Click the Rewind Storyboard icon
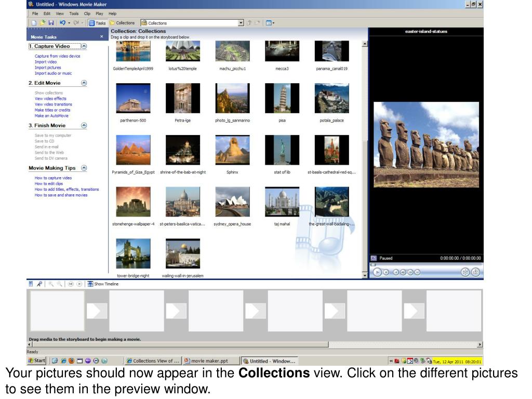This screenshot has width=532, height=399. coord(71,284)
